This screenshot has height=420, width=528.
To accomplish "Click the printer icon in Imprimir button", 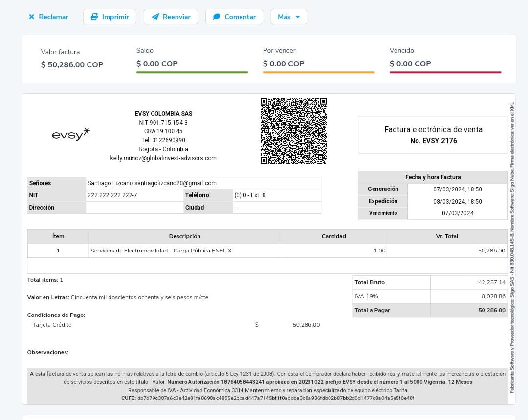I will point(94,17).
